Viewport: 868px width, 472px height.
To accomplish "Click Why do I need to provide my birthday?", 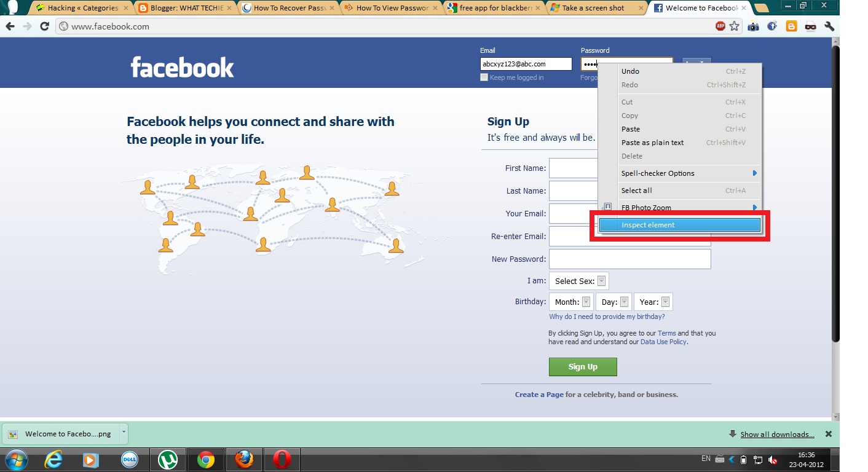I will pyautogui.click(x=607, y=317).
